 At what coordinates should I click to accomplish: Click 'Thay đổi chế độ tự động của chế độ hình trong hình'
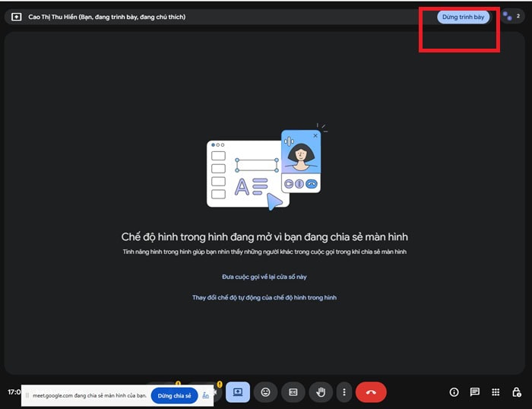click(x=264, y=298)
